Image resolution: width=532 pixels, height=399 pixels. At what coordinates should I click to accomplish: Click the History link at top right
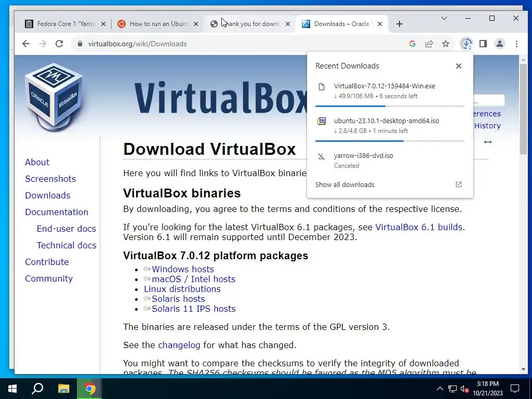tap(487, 126)
